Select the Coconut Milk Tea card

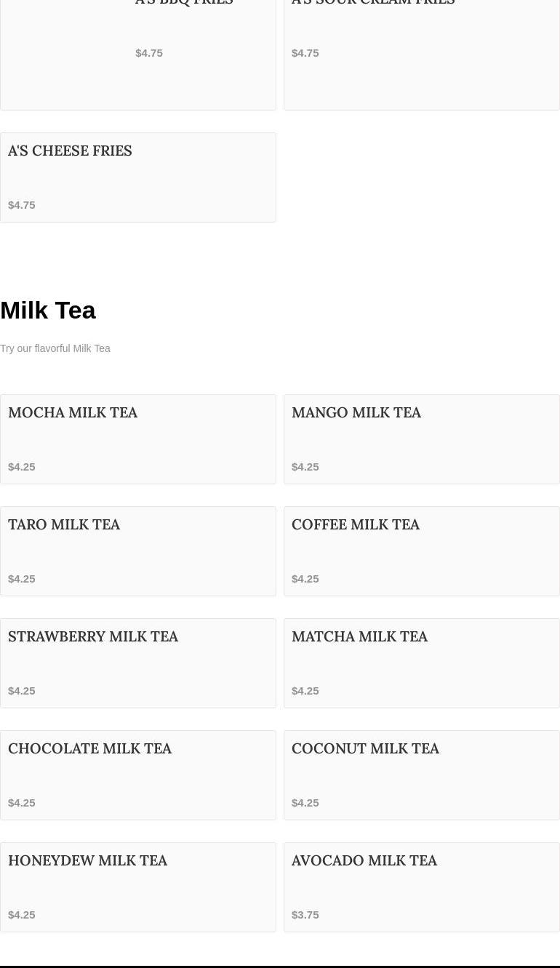tap(422, 775)
